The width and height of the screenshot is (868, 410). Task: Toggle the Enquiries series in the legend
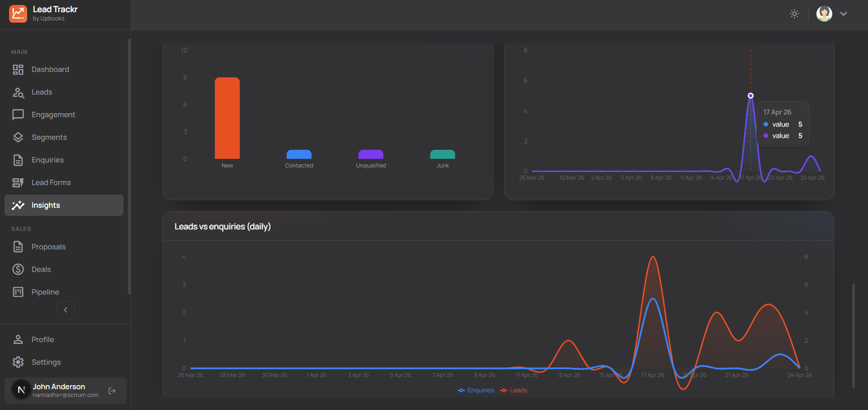coord(476,390)
